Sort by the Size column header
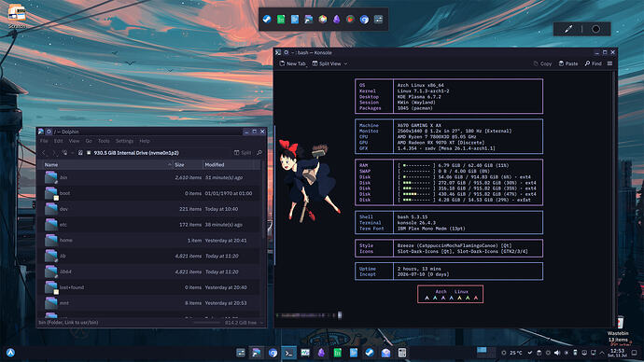Image resolution: width=644 pixels, height=362 pixels. pos(188,164)
